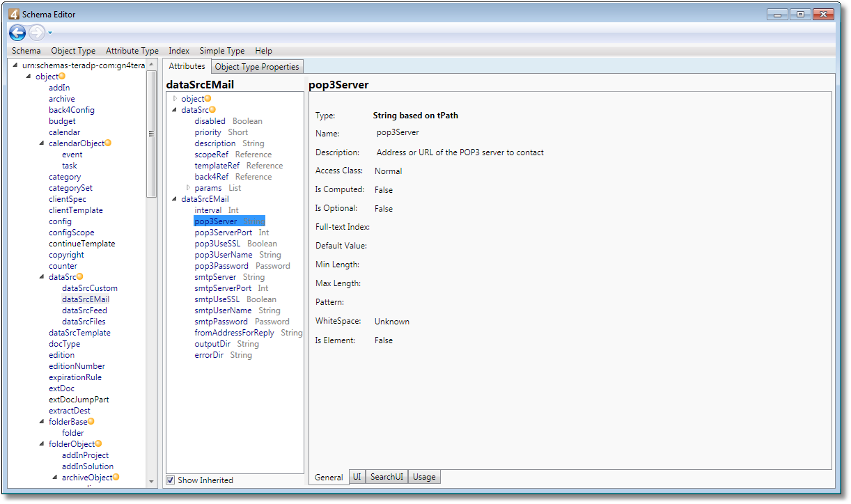The width and height of the screenshot is (851, 504).
Task: Switch to Object Type Properties tab
Action: pos(257,67)
